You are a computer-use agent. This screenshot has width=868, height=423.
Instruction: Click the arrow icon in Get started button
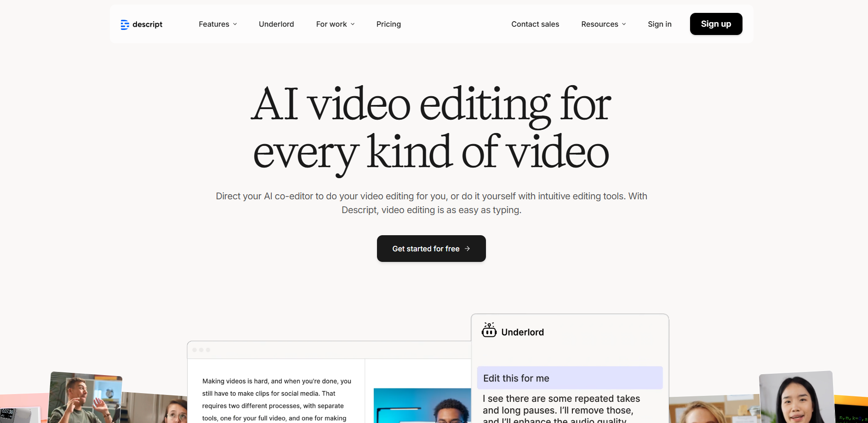(x=467, y=249)
